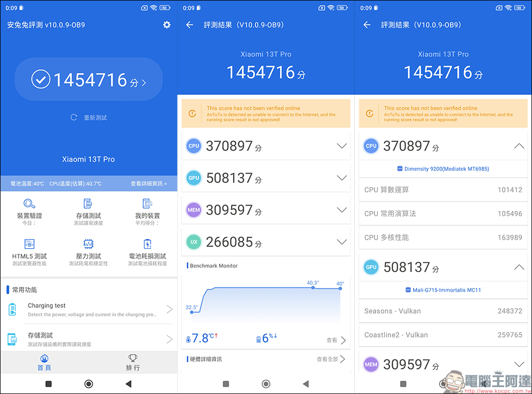The width and height of the screenshot is (532, 394).
Task: Open Dimensity 9200(Mediatek MT6985) chip link
Action: 443,169
